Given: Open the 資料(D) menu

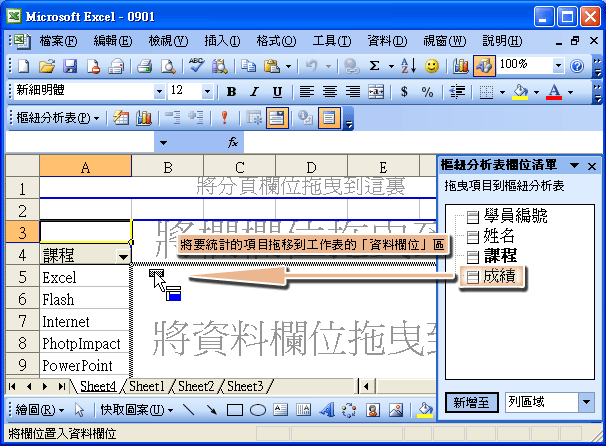Looking at the screenshot, I should point(387,41).
